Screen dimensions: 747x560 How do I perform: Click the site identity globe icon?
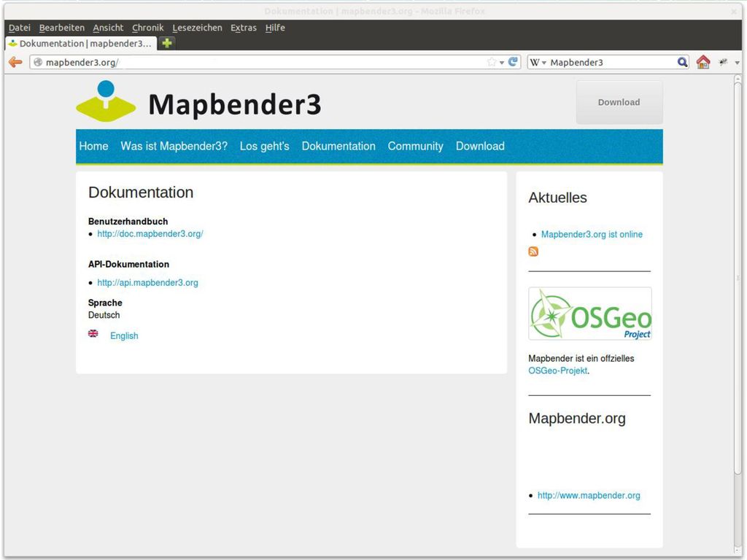[38, 63]
